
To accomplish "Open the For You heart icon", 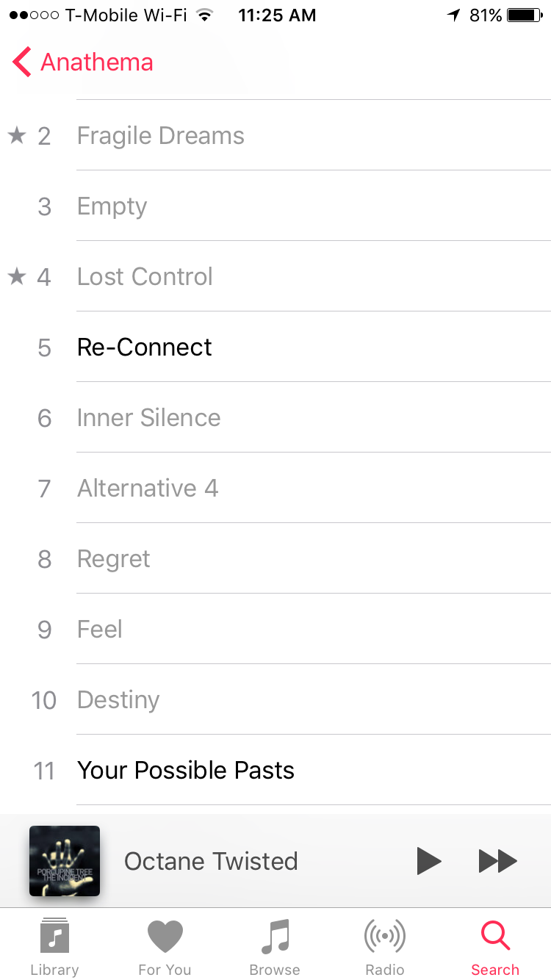I will click(x=165, y=937).
